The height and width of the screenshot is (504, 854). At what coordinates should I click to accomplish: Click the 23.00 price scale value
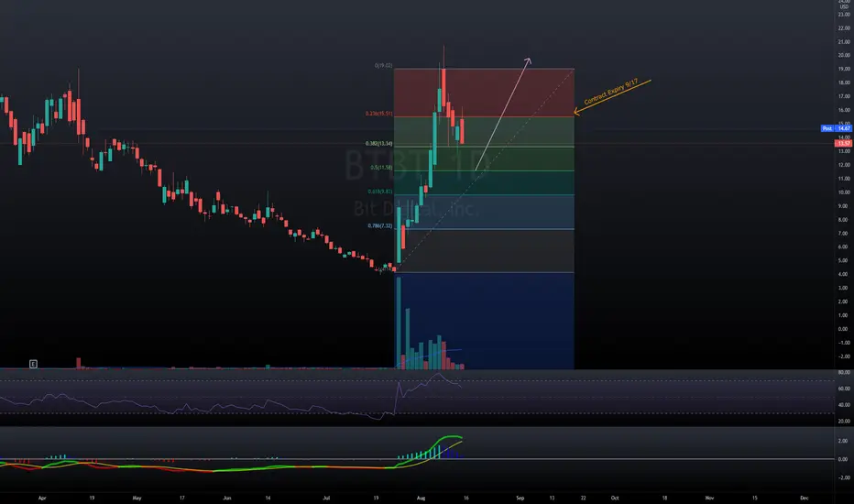click(x=844, y=14)
